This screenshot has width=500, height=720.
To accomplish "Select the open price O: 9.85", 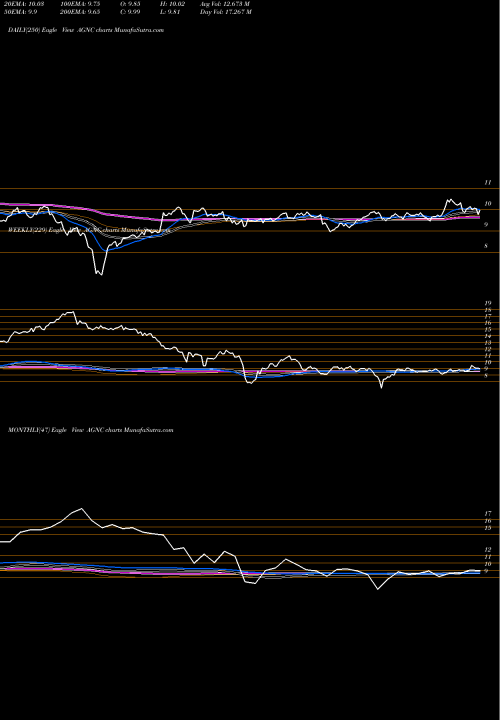I will 130,4.
